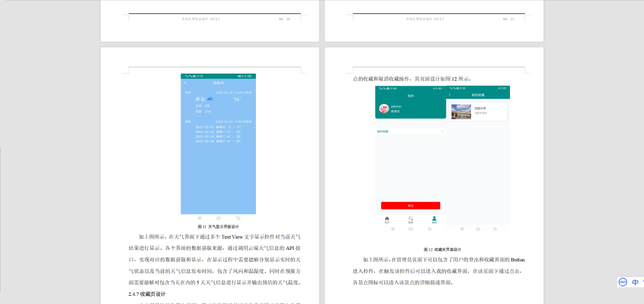Click paragraph line starting 如上图所示,在管理员页面下
This screenshot has height=304, width=644.
(444, 260)
